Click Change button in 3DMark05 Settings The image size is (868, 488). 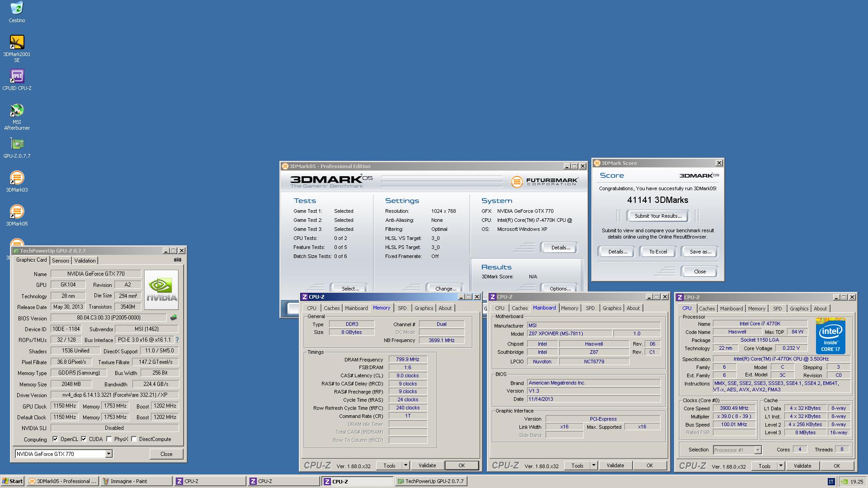coord(445,288)
